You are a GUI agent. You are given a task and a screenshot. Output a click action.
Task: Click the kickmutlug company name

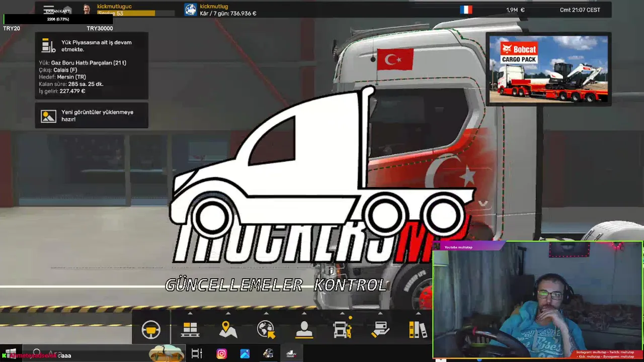[x=214, y=6]
